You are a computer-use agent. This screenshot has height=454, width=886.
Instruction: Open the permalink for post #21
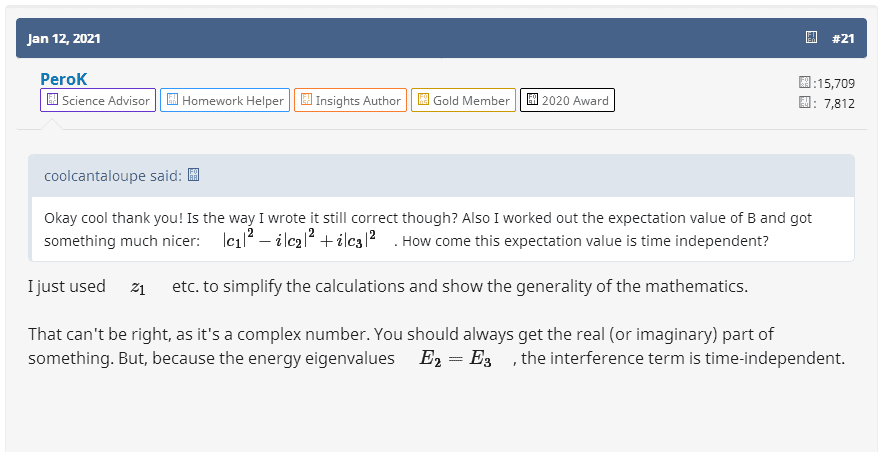[842, 38]
